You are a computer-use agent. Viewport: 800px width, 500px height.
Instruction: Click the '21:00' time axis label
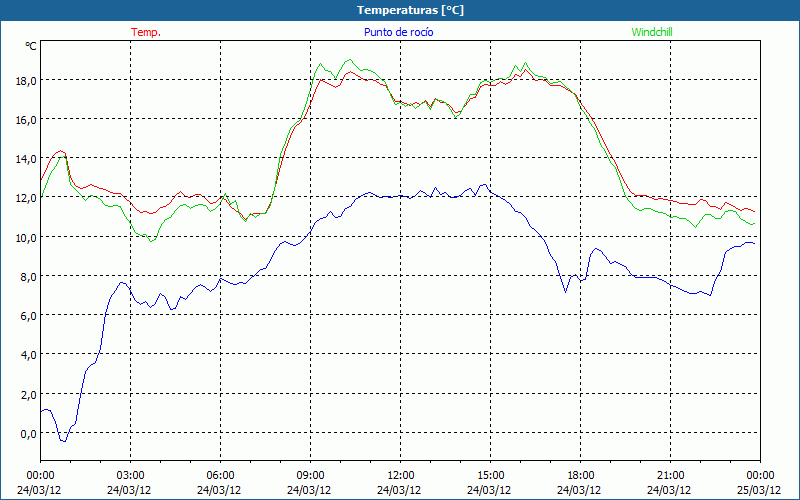pos(670,476)
